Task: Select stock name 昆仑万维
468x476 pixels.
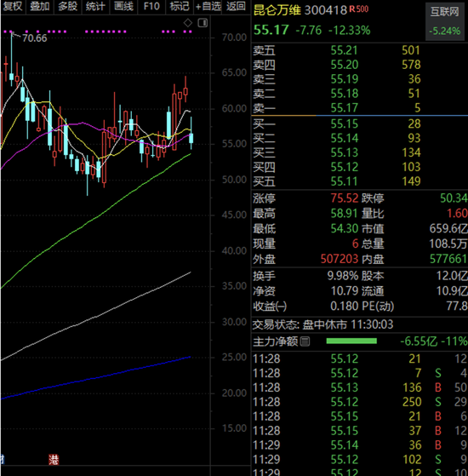Action: tap(277, 10)
